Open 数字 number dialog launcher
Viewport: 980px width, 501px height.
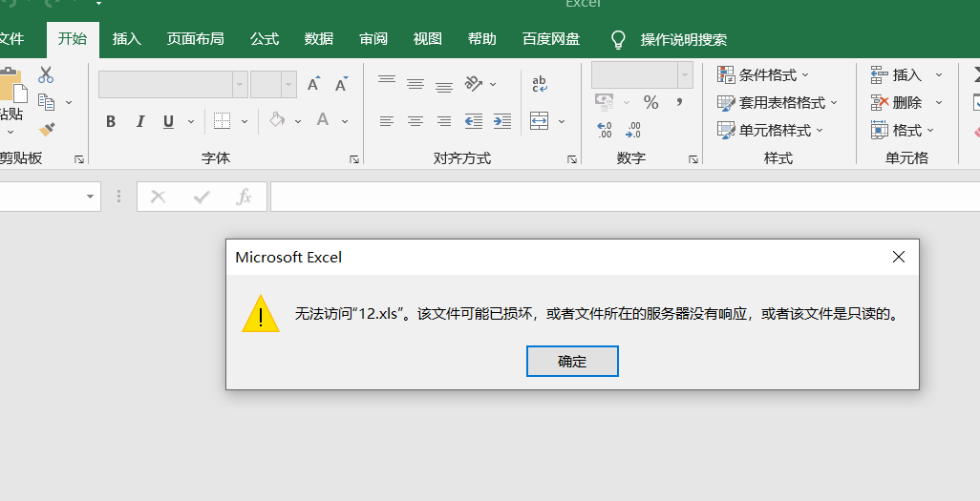coord(693,160)
